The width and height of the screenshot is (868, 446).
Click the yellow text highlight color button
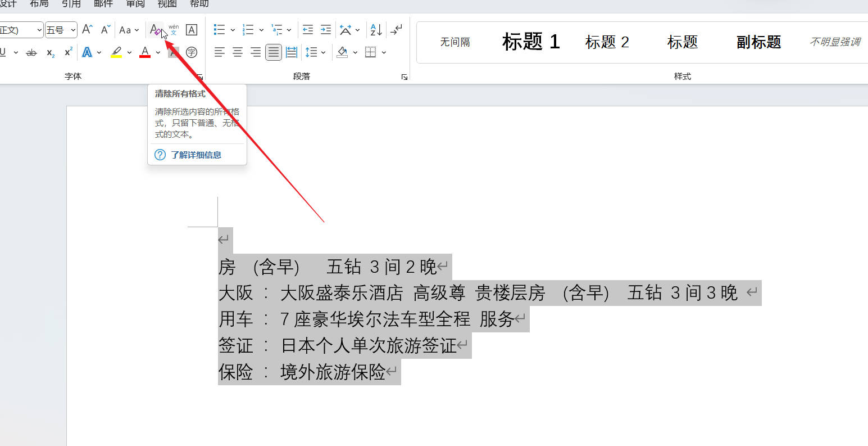tap(116, 52)
